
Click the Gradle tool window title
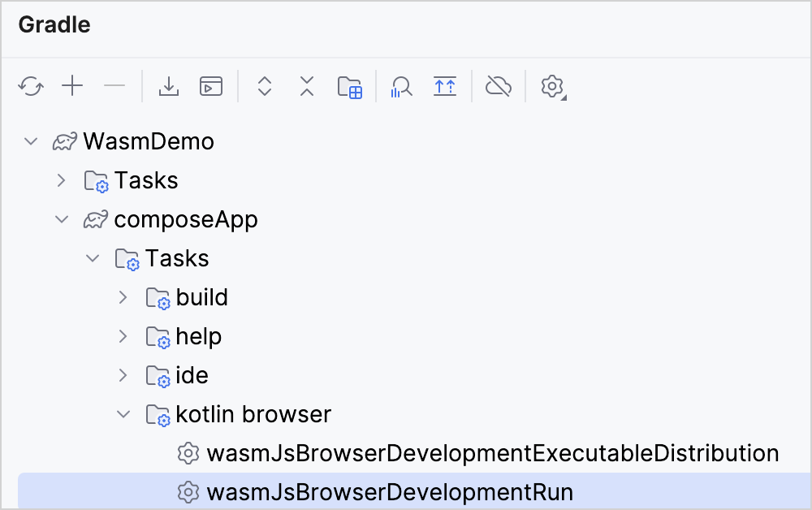coord(54,25)
